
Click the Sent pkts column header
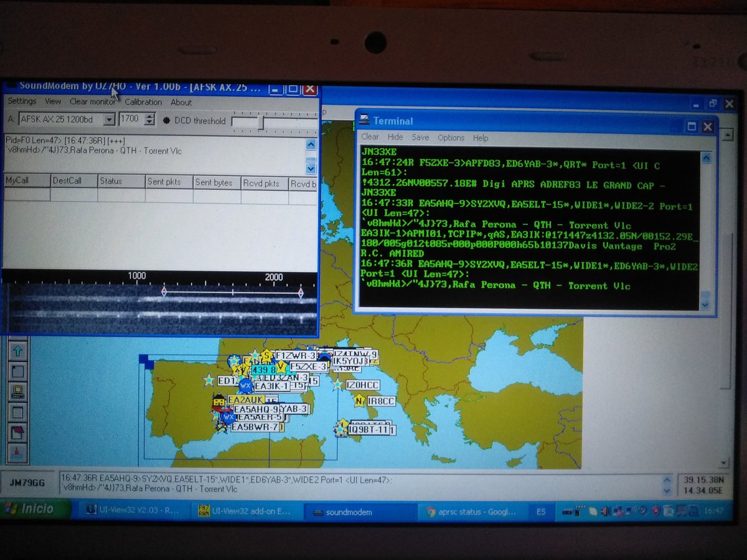(x=169, y=182)
